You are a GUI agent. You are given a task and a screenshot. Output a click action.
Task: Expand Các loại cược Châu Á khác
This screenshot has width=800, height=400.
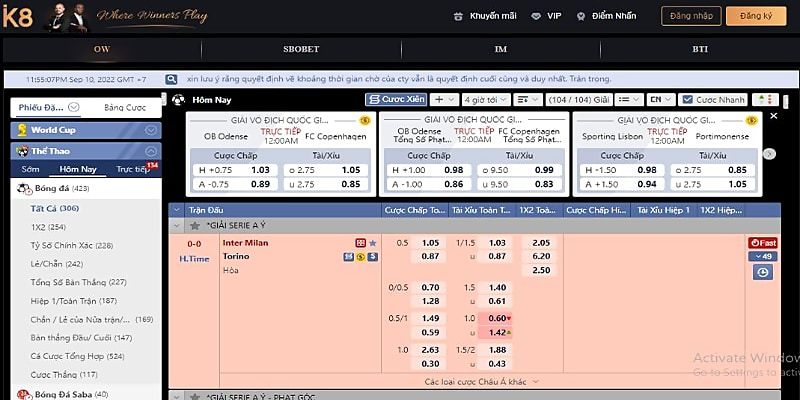[x=482, y=382]
